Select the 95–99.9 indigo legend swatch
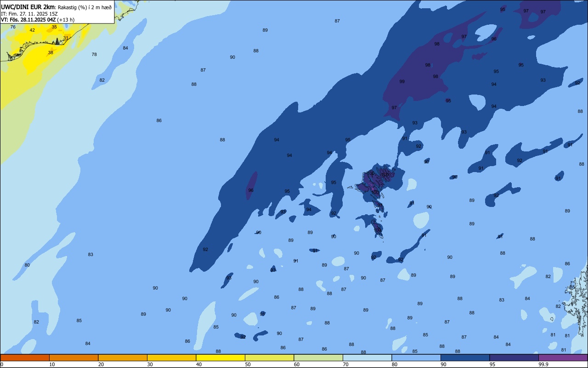This screenshot has width=588, height=368. [514, 357]
